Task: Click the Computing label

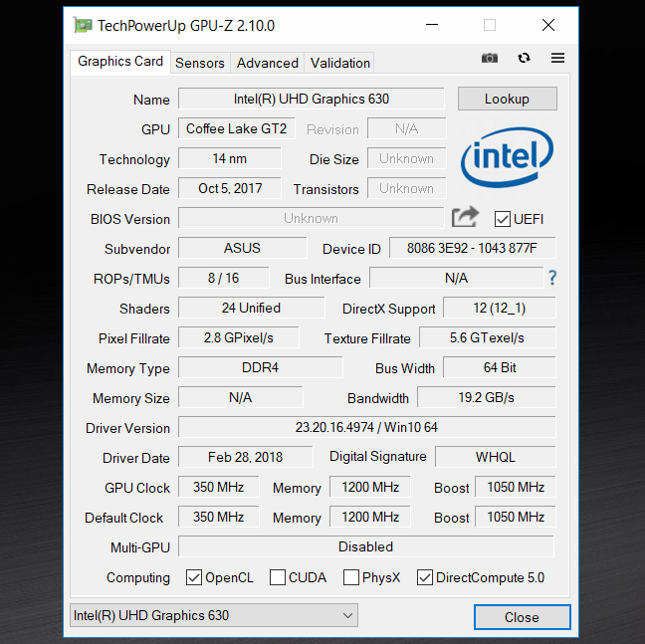Action: pyautogui.click(x=137, y=577)
